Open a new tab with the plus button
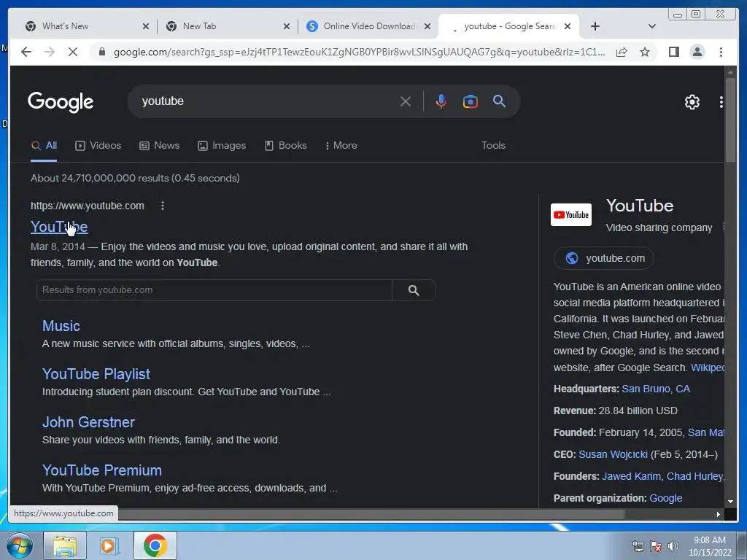This screenshot has height=560, width=747. tap(595, 26)
